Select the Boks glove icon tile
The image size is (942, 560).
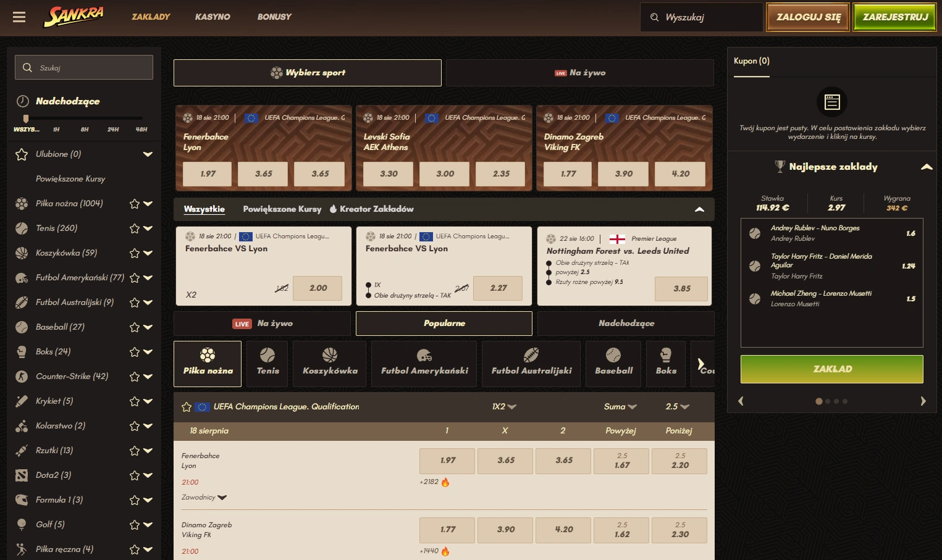666,364
